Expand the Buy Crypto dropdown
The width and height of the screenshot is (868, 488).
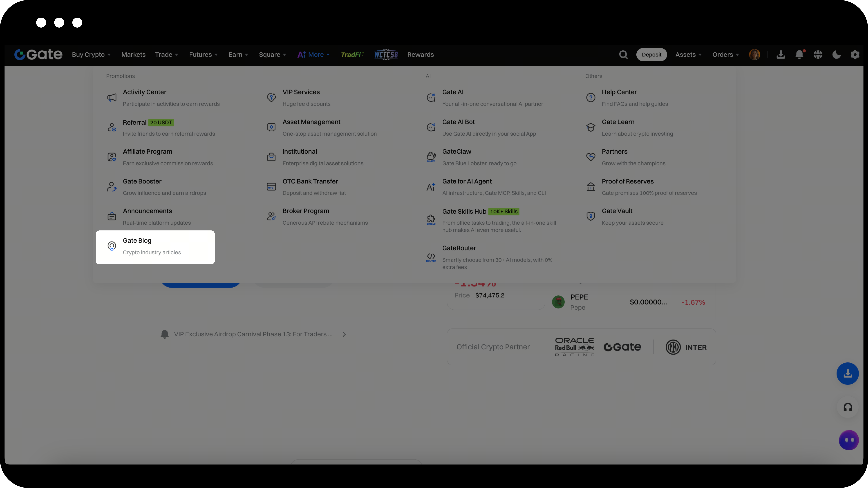tap(91, 55)
